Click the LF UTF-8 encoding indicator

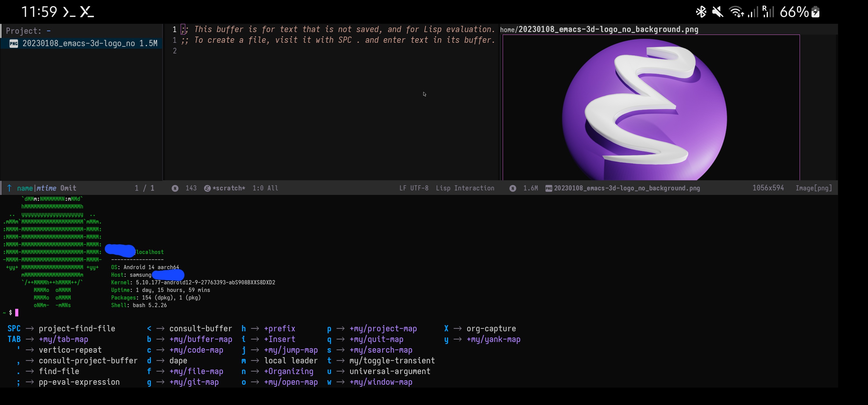click(414, 188)
